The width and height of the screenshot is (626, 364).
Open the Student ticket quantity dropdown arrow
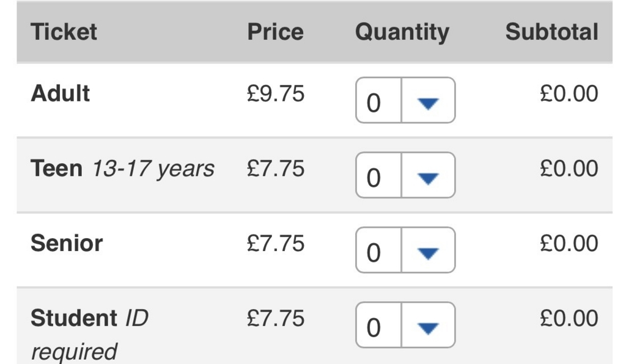coord(428,326)
